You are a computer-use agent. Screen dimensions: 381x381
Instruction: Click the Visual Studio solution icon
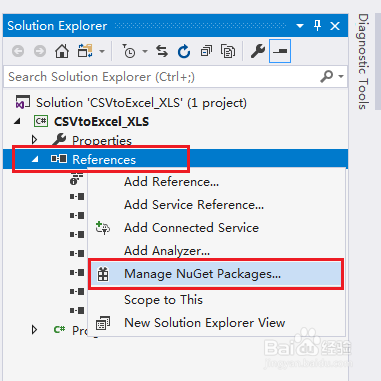point(23,102)
